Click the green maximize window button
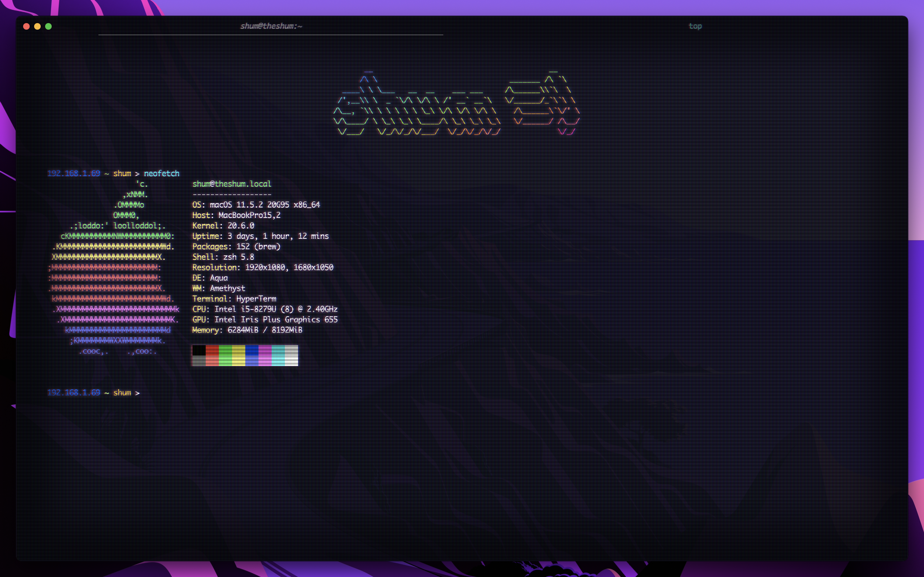The width and height of the screenshot is (924, 577). tap(48, 26)
